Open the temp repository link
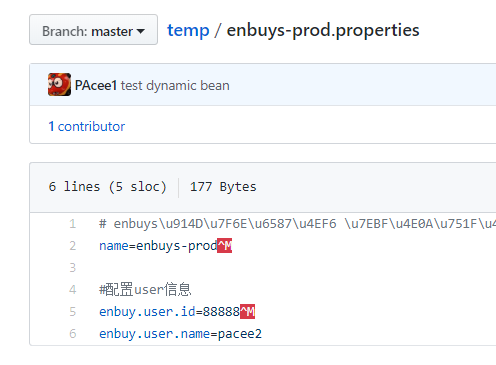 (x=188, y=31)
